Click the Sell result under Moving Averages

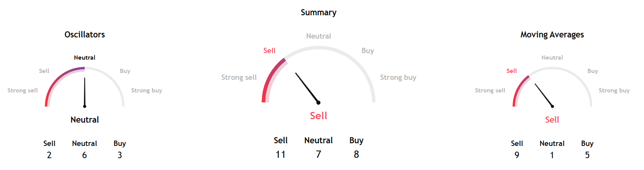coord(552,120)
